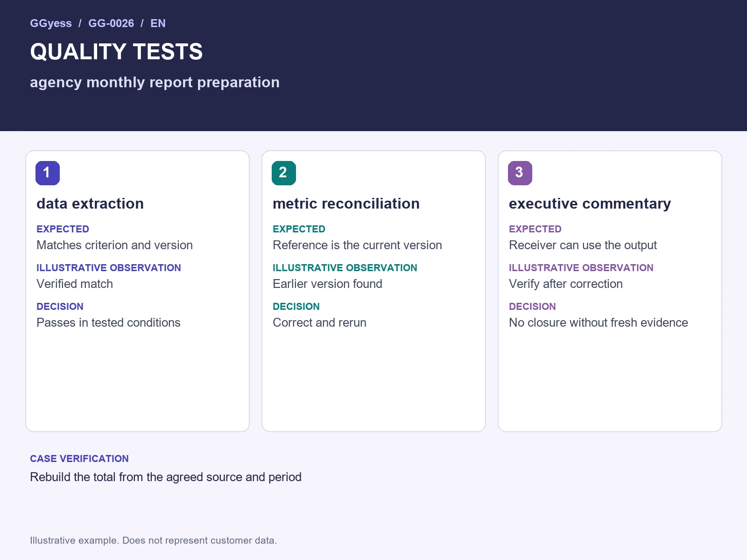Screen dimensions: 747x560
Task: Click 'Rebuild the total from the agreed source' text
Action: click(x=136, y=477)
